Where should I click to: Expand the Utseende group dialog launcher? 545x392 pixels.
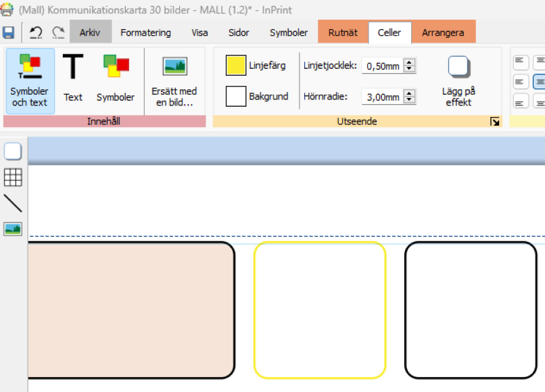[x=495, y=122]
